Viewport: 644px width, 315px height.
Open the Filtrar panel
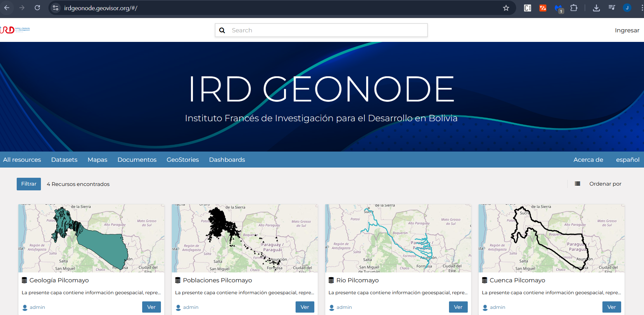(x=29, y=184)
